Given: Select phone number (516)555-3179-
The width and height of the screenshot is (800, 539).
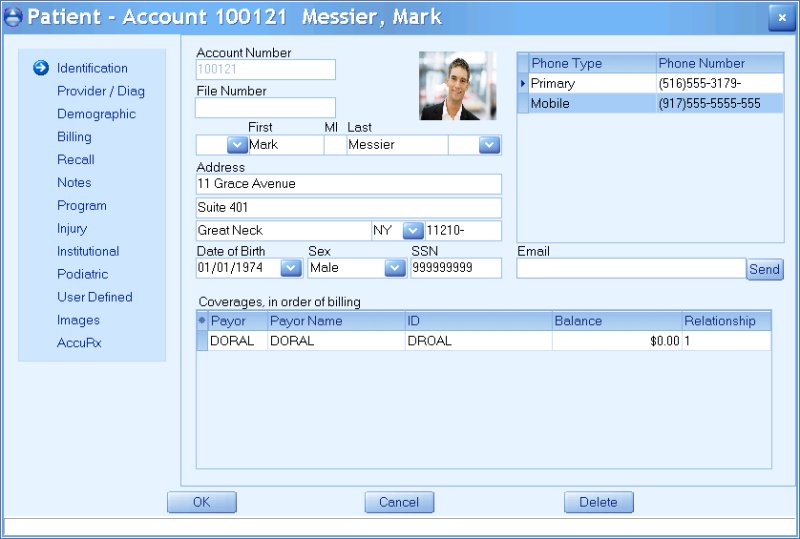Looking at the screenshot, I should (x=720, y=83).
